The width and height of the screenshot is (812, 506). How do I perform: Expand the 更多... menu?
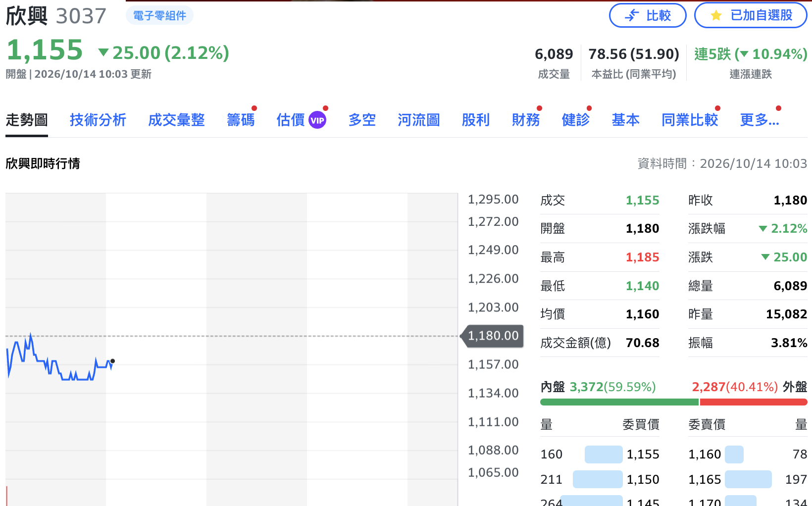coord(760,120)
